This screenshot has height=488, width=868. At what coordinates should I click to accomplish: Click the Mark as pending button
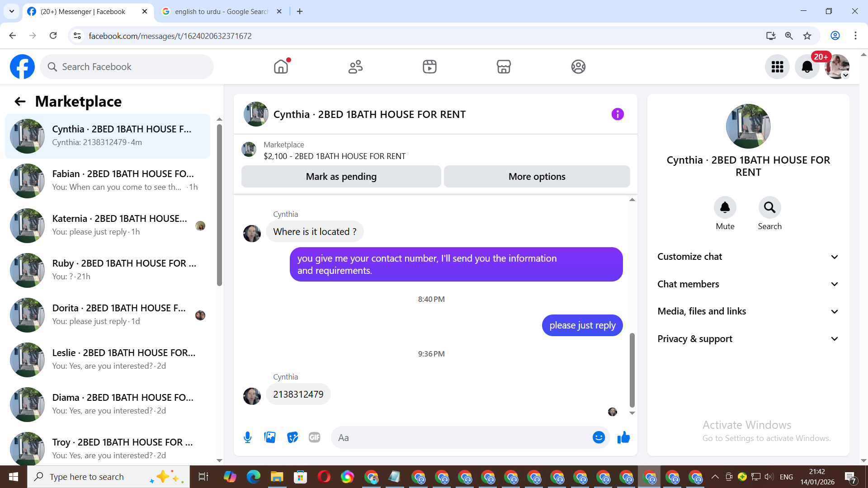pyautogui.click(x=341, y=177)
